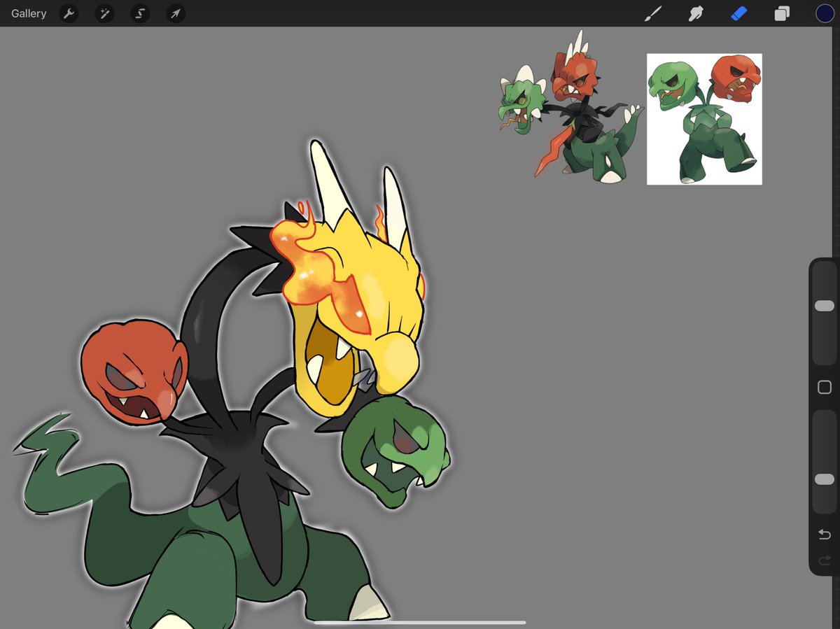Click the white-background reference image
This screenshot has height=629, width=840.
(704, 119)
